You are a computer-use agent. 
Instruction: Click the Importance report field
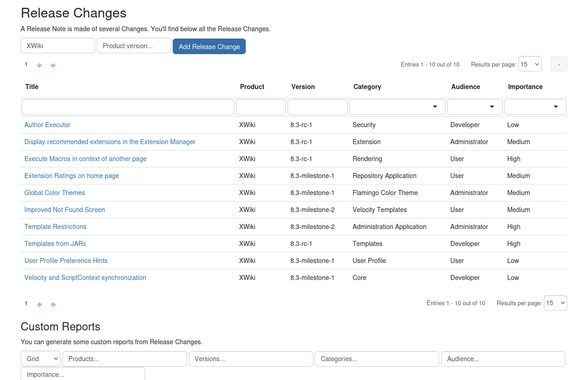[x=83, y=374]
